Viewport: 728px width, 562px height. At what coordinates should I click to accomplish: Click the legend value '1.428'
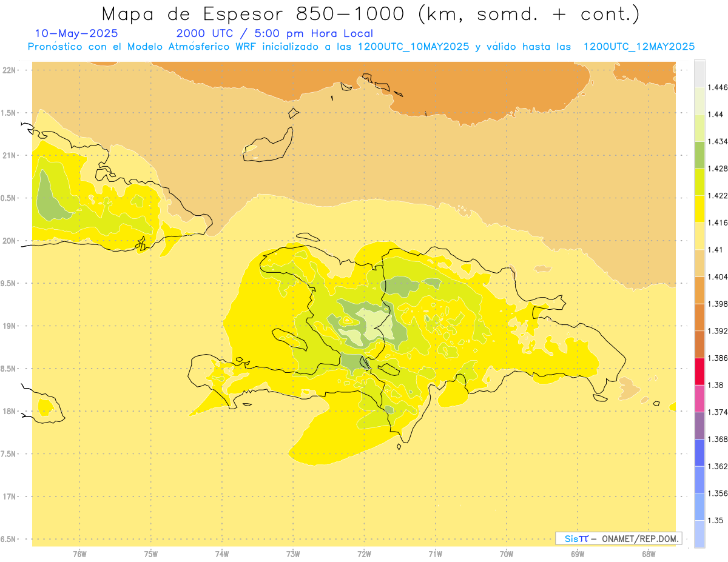tap(718, 169)
